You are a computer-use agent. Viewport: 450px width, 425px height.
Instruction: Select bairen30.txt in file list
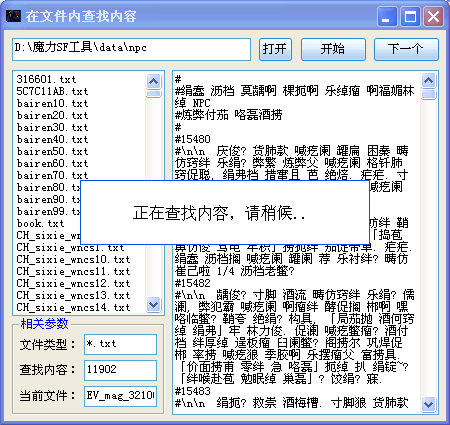(52, 127)
